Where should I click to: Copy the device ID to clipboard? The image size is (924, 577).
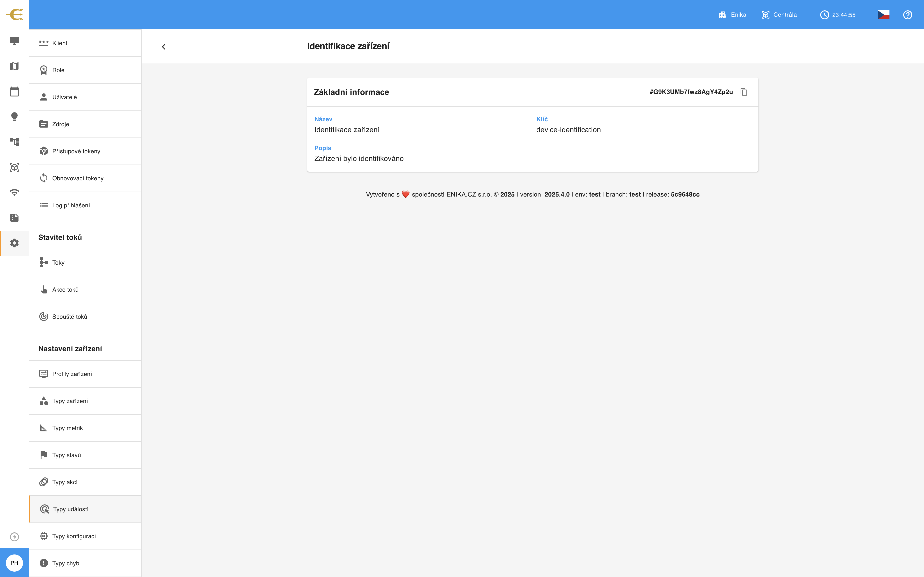click(744, 92)
